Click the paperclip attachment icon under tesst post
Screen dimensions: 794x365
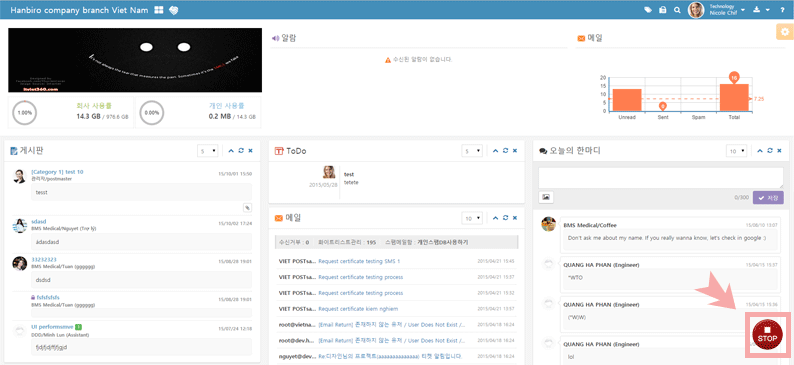pyautogui.click(x=247, y=207)
